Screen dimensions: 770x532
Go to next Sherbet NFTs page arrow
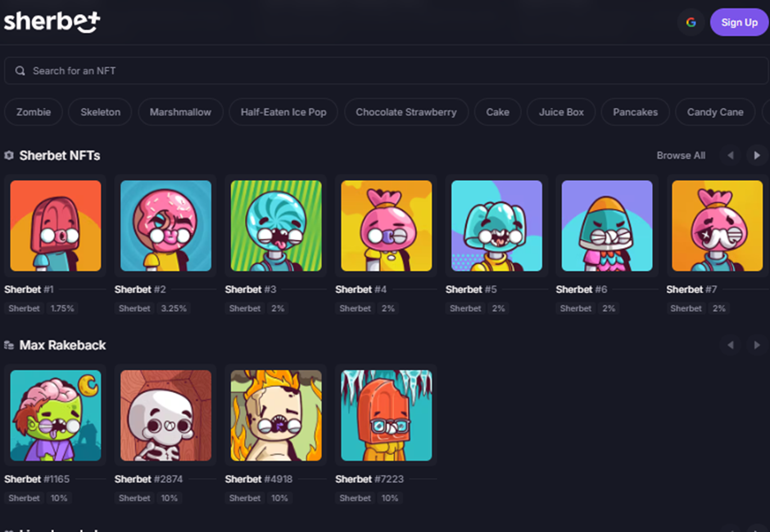pos(757,156)
